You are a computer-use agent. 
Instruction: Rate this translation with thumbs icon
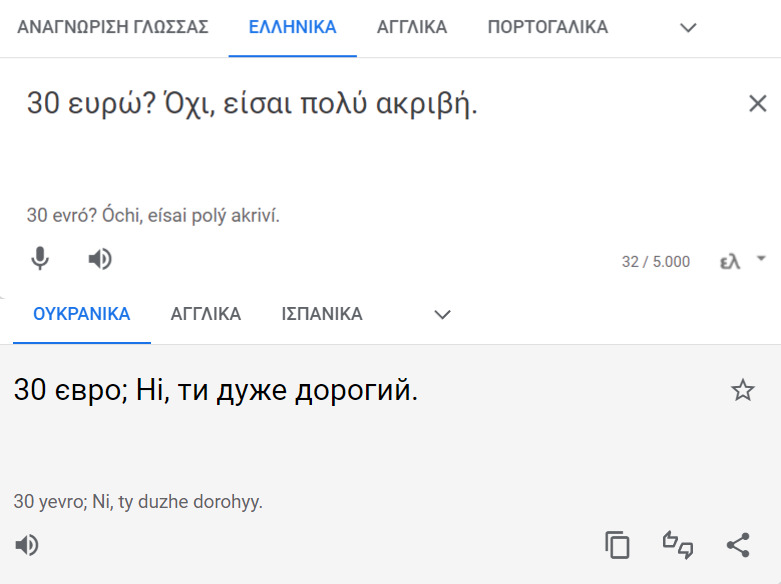[678, 545]
